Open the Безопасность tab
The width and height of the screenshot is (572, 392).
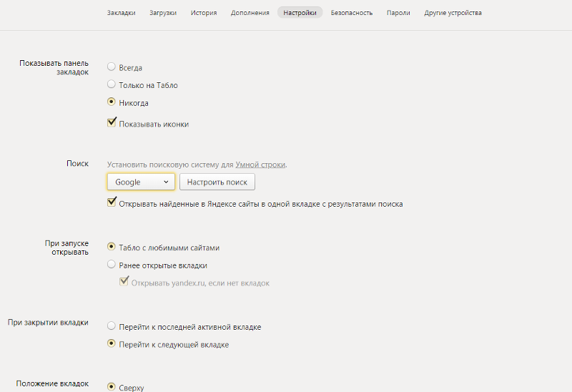point(351,13)
